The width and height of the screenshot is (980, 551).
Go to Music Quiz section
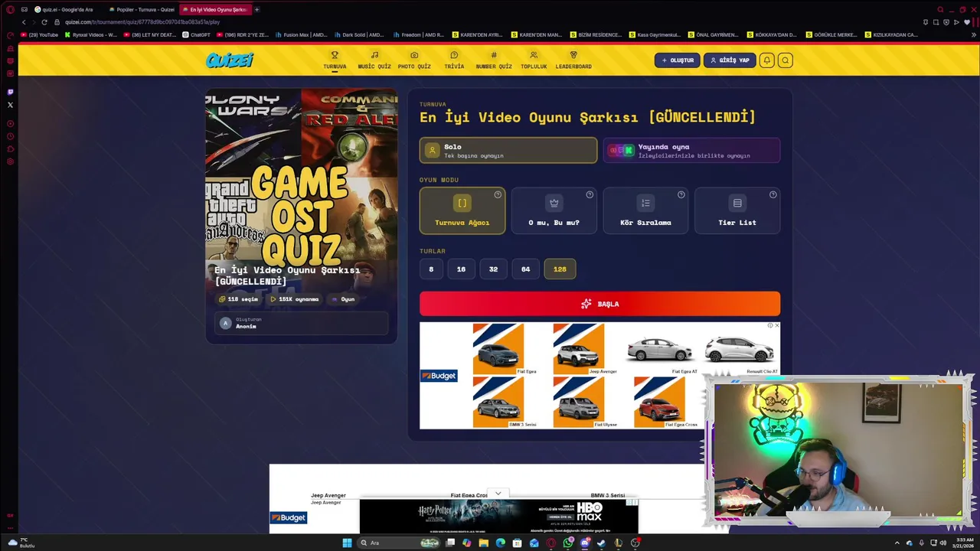pos(374,60)
